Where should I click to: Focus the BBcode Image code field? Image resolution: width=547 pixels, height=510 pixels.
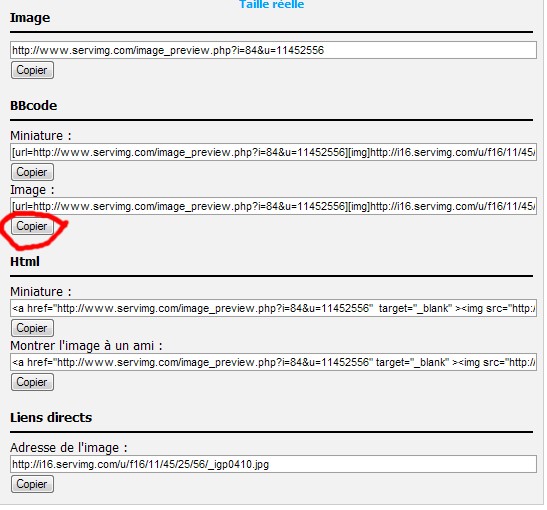(x=273, y=206)
